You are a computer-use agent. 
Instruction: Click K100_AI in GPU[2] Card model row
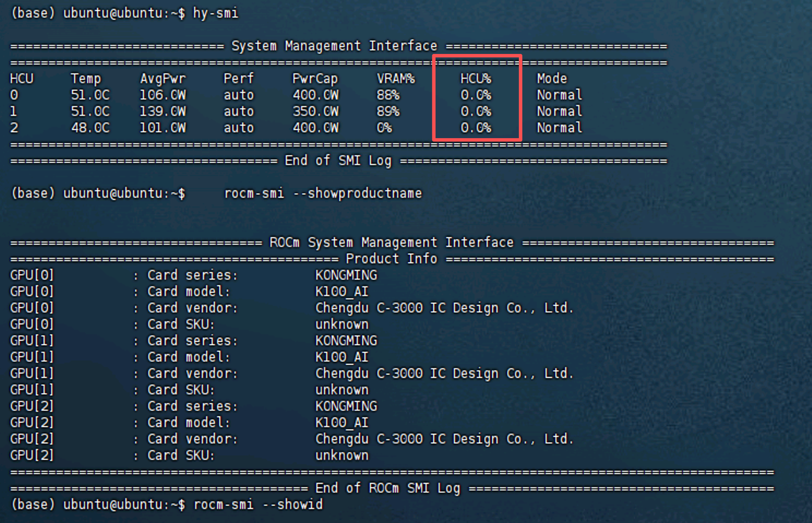(342, 423)
